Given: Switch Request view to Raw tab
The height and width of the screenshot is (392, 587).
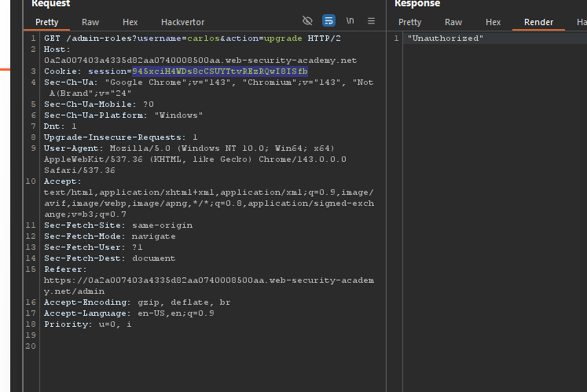Looking at the screenshot, I should (x=90, y=22).
